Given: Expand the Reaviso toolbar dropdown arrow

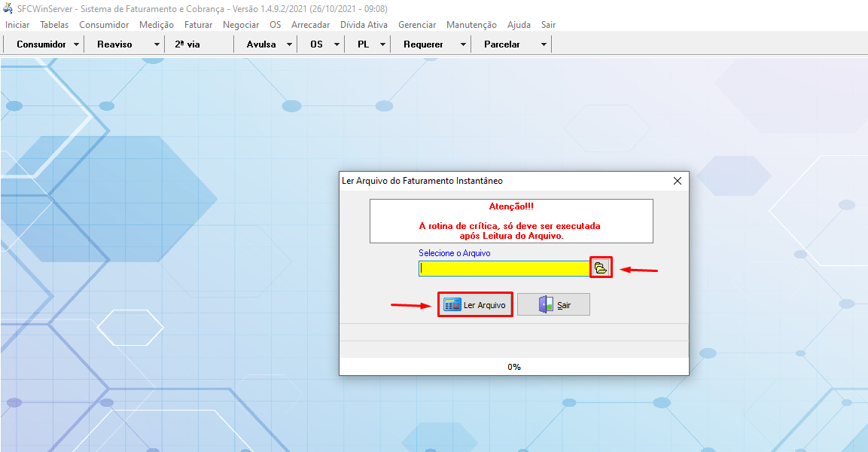Looking at the screenshot, I should [157, 44].
